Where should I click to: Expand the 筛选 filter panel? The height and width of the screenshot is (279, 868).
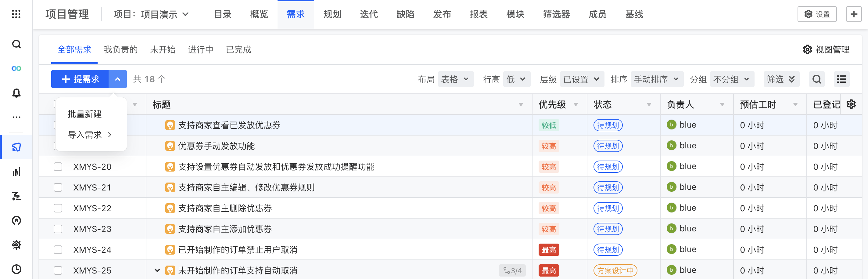tap(781, 79)
